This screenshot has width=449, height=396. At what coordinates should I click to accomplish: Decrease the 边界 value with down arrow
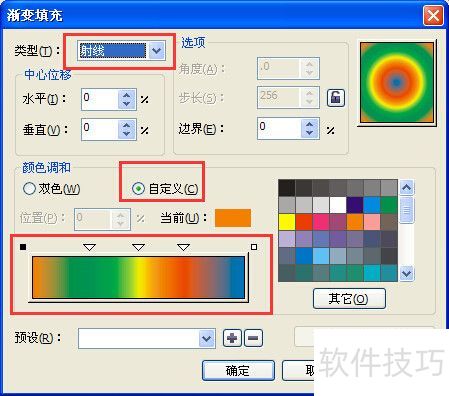tap(310, 133)
